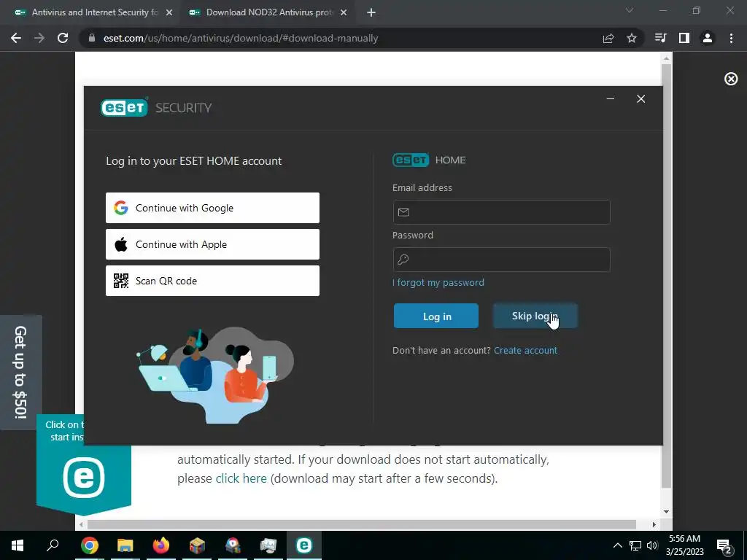Open the WinRAR-style box taskbar icon
747x560 pixels.
tap(197, 545)
